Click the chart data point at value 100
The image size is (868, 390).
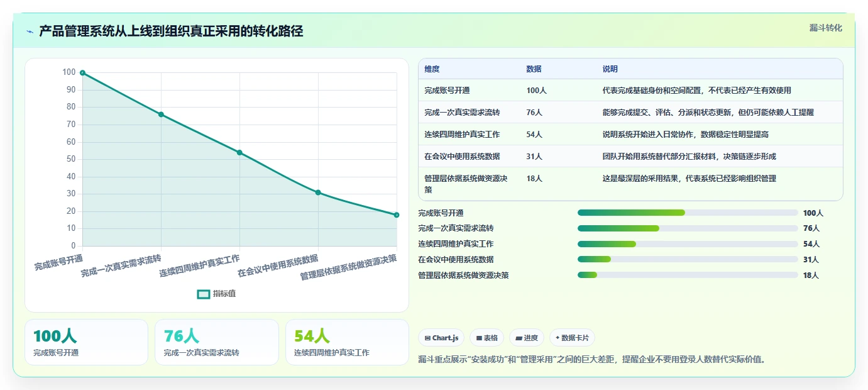coord(82,73)
